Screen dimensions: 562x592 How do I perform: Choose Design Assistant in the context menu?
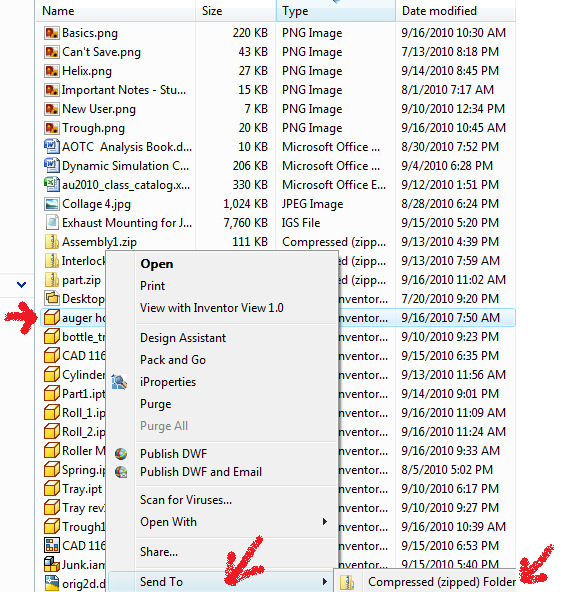(183, 338)
